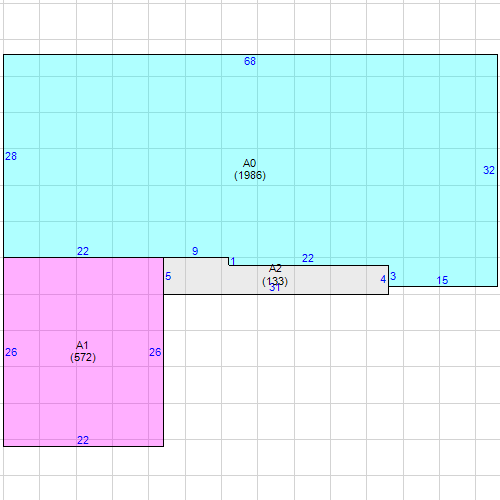Screen dimensions: 500x500
Task: Click the '5' dimension at A2's left edge
Action: pos(168,276)
